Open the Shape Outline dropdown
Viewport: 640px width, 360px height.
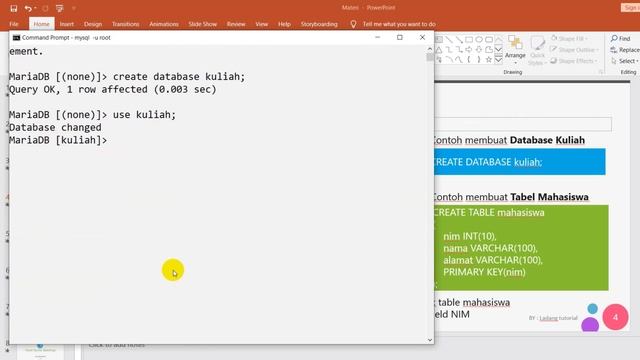click(574, 50)
